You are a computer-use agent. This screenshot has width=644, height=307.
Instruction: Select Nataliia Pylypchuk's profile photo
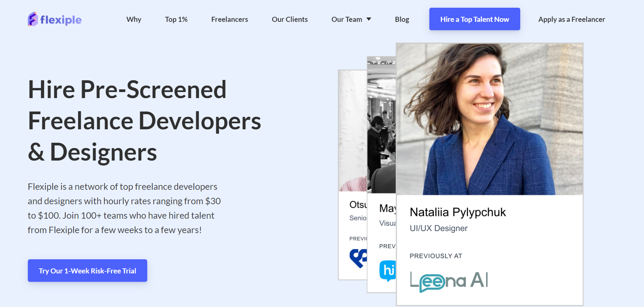[x=489, y=119]
